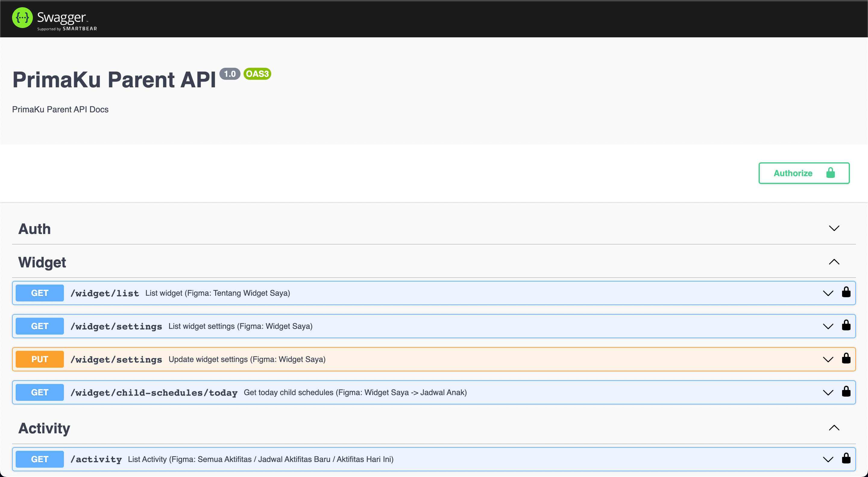868x477 pixels.
Task: Click the 1.0 version badge
Action: [x=230, y=74]
